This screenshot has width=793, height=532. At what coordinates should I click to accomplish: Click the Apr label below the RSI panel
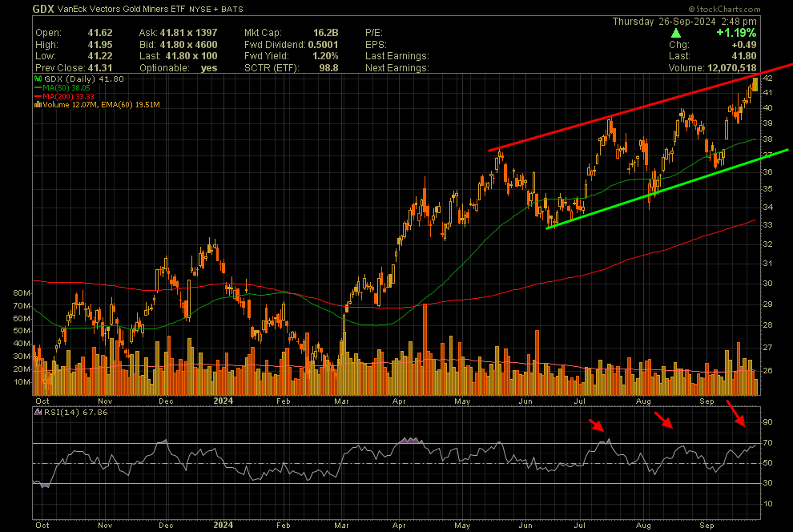click(399, 525)
